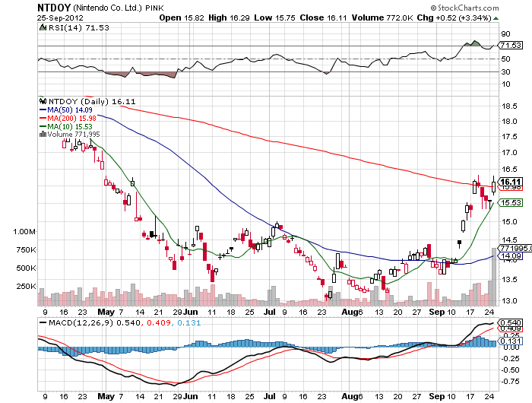Click the black MACD legend line

(x=43, y=322)
